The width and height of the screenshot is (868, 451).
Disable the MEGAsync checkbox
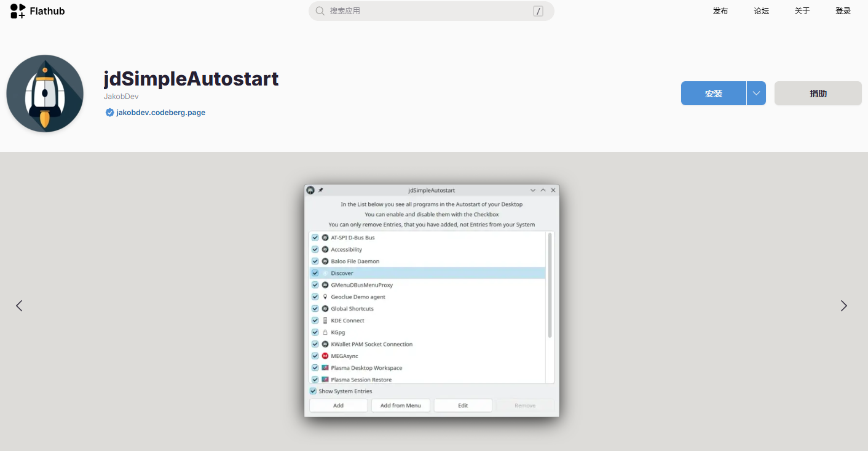tap(315, 356)
